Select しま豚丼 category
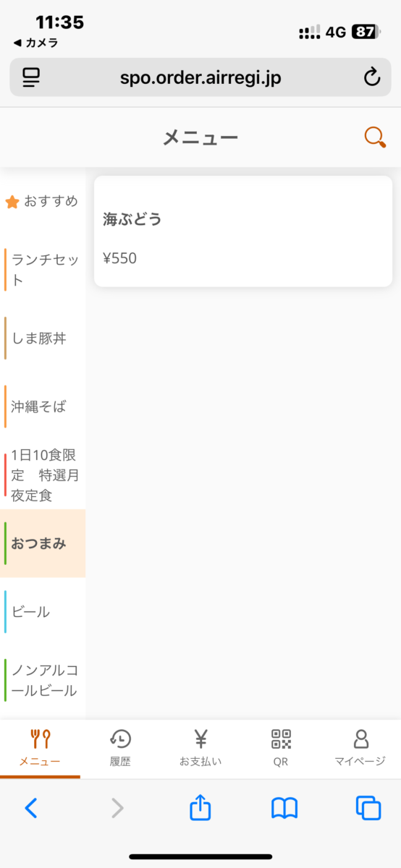 43,338
